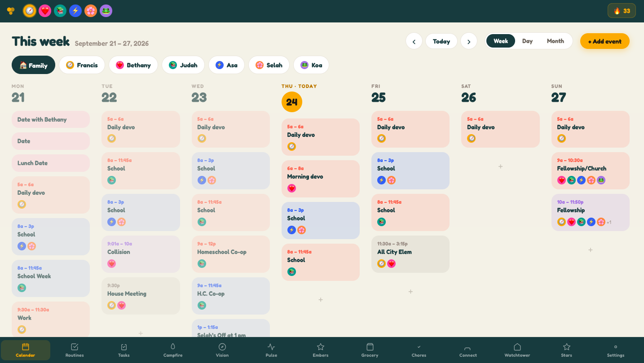Image resolution: width=644 pixels, height=363 pixels.
Task: Filter calendar by Selah
Action: pyautogui.click(x=269, y=65)
